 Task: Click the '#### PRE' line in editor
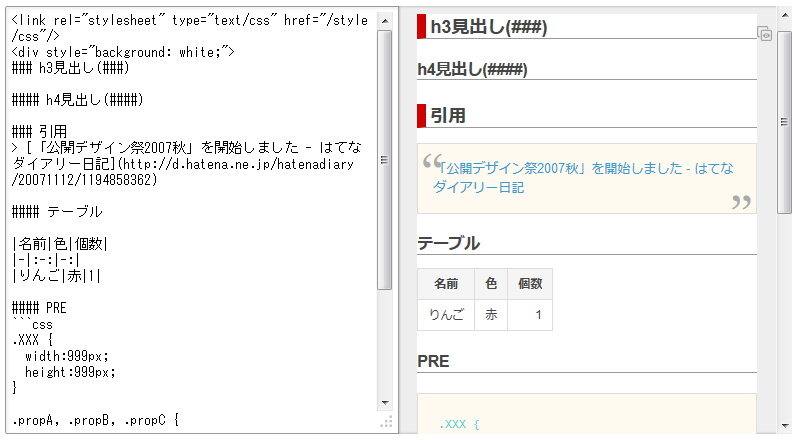39,308
